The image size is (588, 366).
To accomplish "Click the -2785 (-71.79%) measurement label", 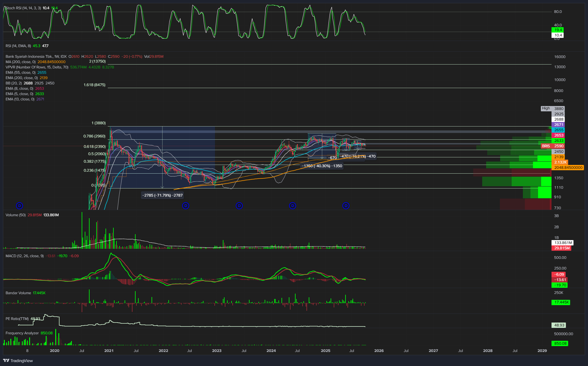I will [x=163, y=195].
